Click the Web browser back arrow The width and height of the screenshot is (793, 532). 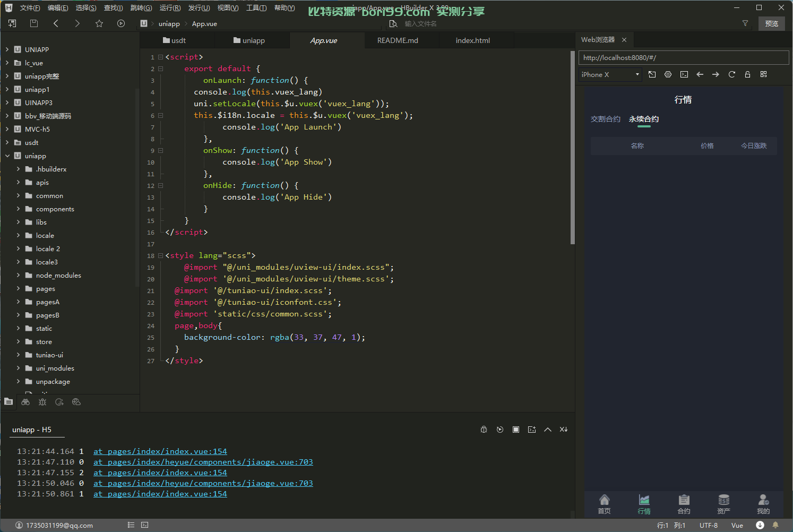(700, 74)
